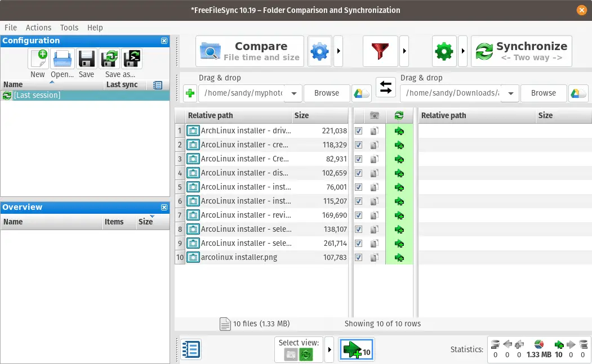The width and height of the screenshot is (592, 364).
Task: Click the red filter funnel icon
Action: click(x=381, y=51)
